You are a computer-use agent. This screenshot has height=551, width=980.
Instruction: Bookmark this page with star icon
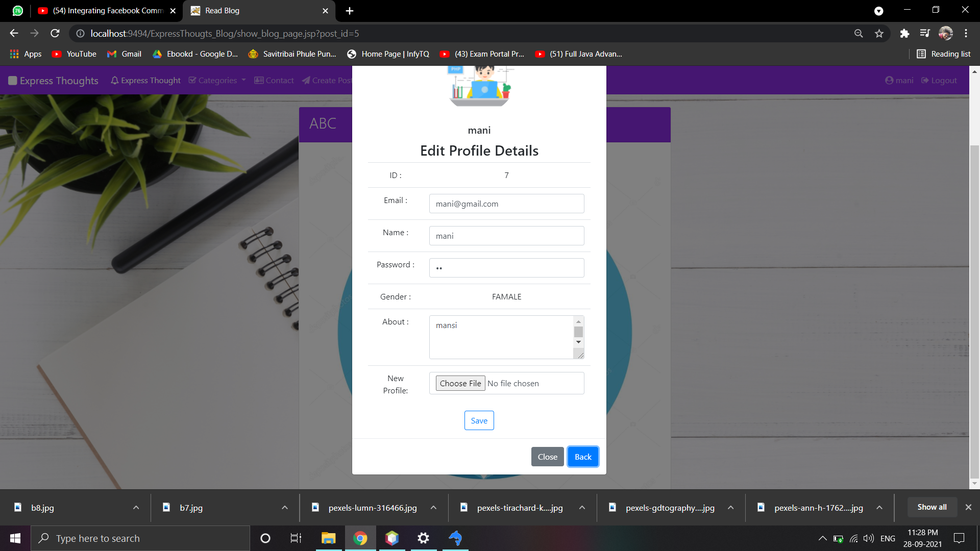coord(879,34)
